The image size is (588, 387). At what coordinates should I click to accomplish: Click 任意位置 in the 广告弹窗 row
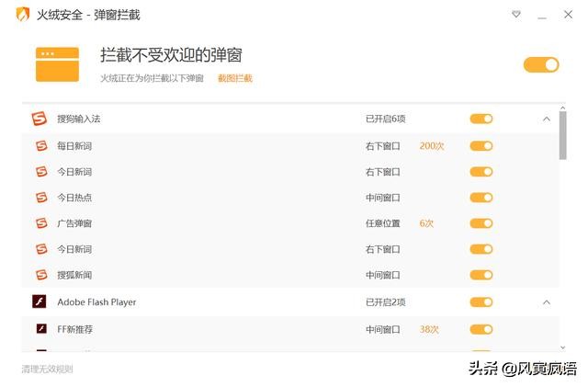click(x=383, y=223)
